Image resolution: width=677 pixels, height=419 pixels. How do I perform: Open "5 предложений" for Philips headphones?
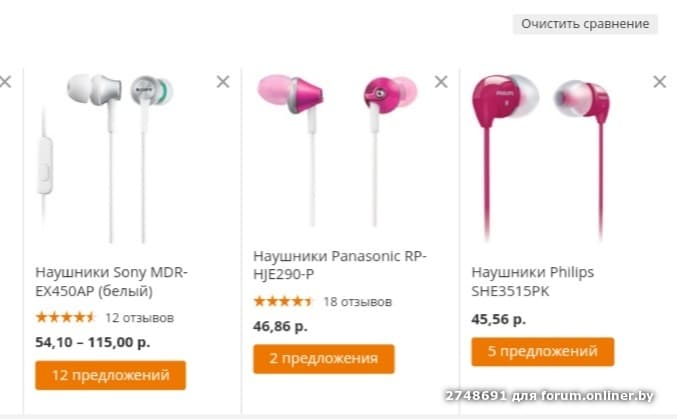point(542,351)
